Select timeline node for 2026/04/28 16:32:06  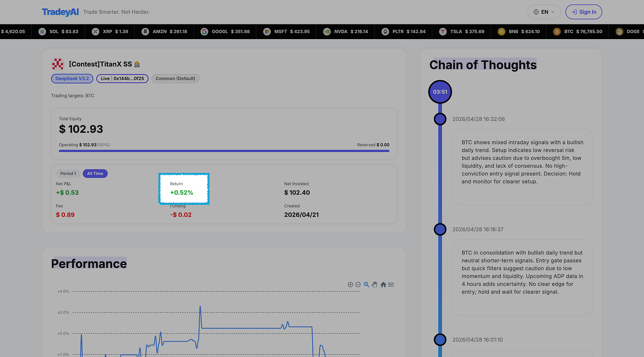click(x=440, y=119)
